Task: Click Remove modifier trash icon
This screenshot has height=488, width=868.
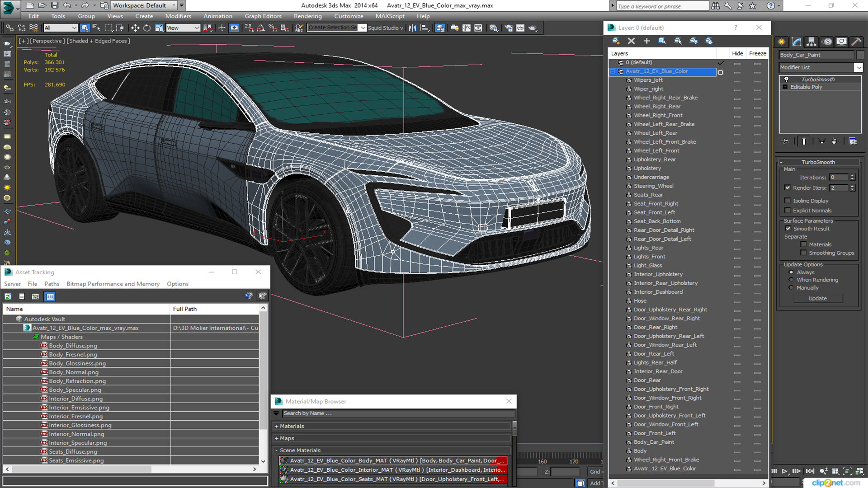Action: [834, 141]
